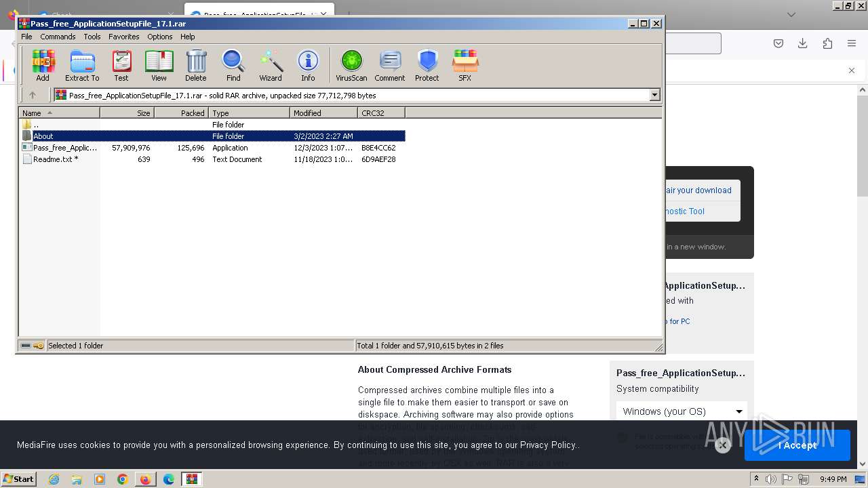Click the status bar drive/key icon
This screenshot has width=868, height=488.
(x=33, y=346)
